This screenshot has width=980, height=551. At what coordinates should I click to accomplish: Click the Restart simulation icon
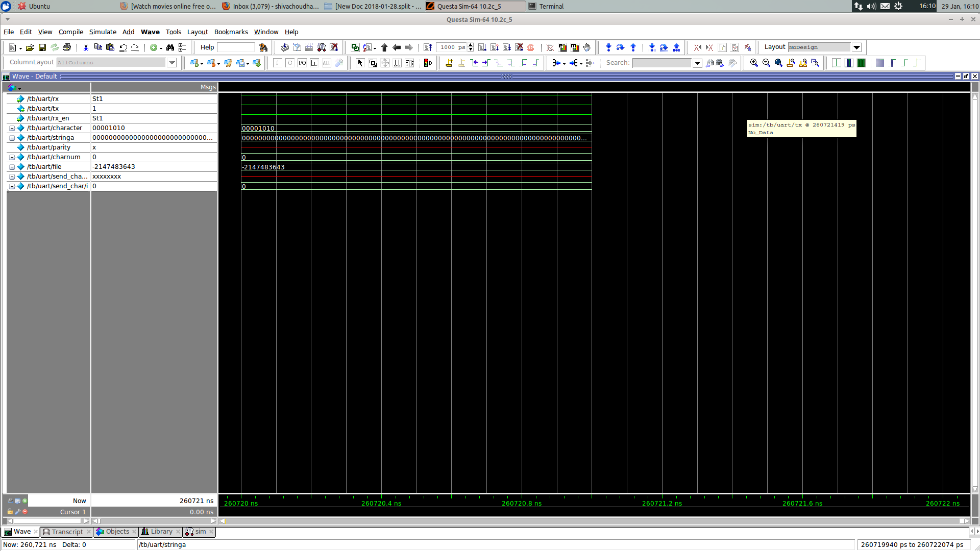coord(428,47)
